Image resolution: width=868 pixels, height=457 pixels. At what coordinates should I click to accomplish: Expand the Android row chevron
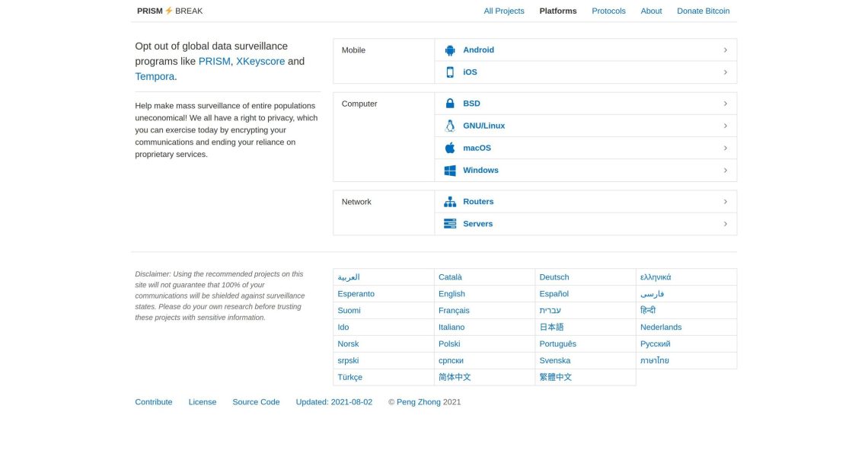point(725,50)
